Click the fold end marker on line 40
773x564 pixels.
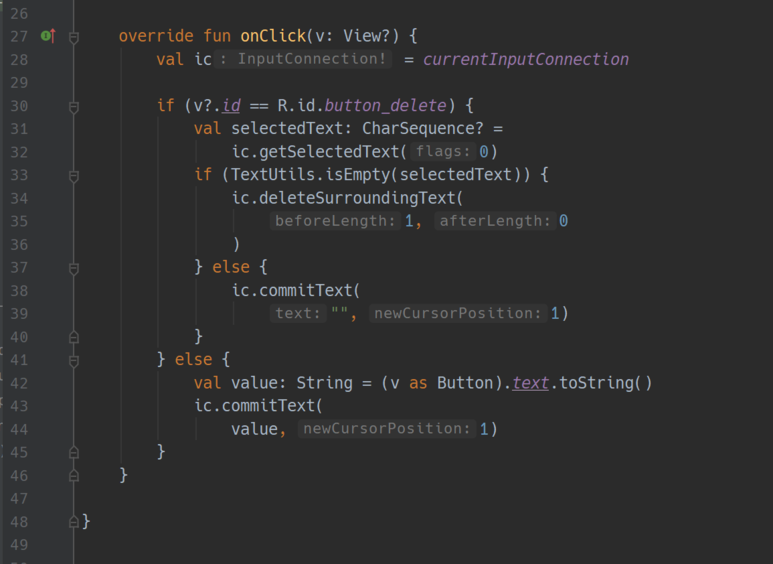(x=74, y=337)
